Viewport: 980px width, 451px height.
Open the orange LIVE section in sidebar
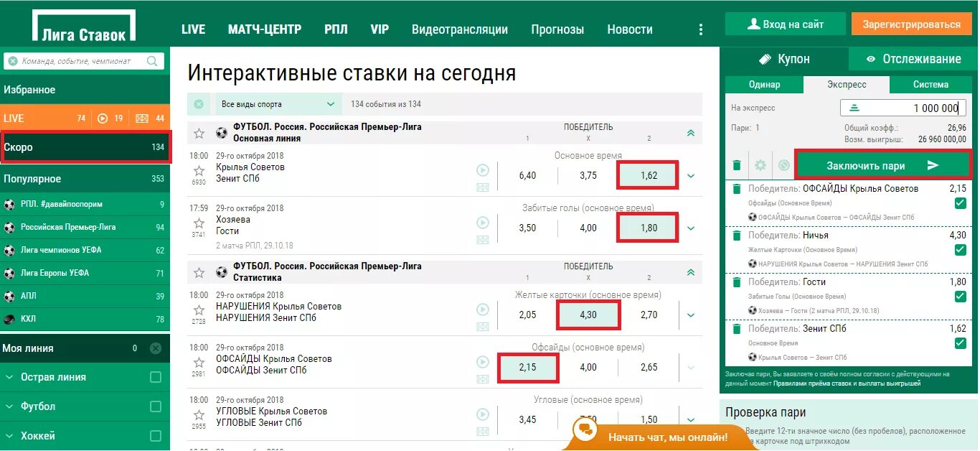point(85,118)
